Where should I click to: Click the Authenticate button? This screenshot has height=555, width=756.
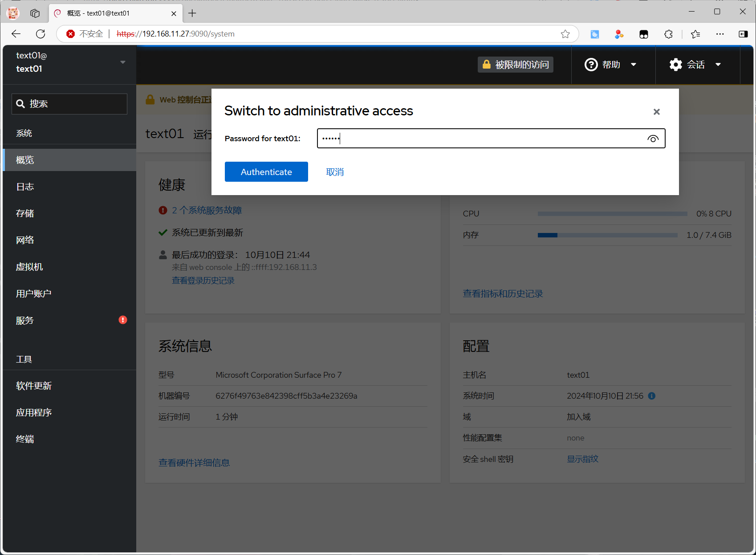(266, 172)
